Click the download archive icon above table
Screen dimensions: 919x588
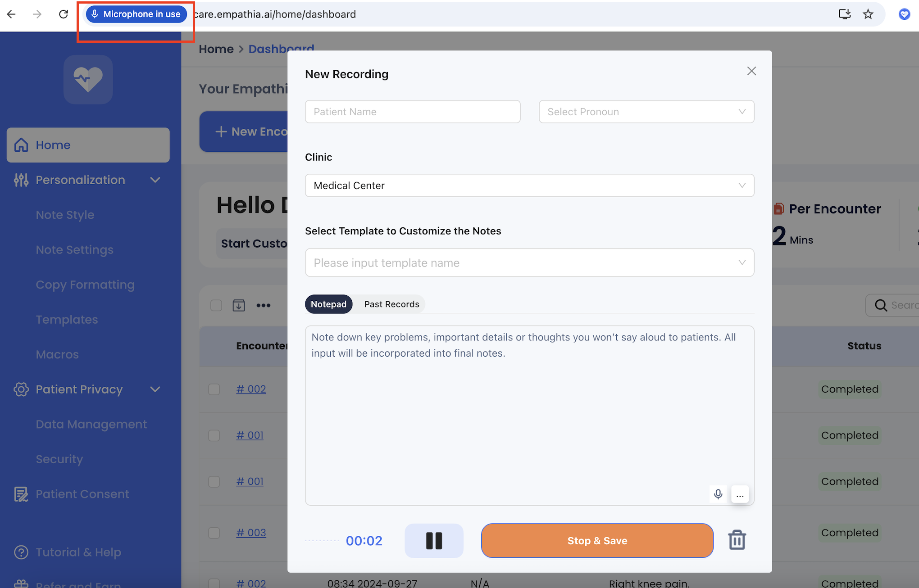click(239, 305)
